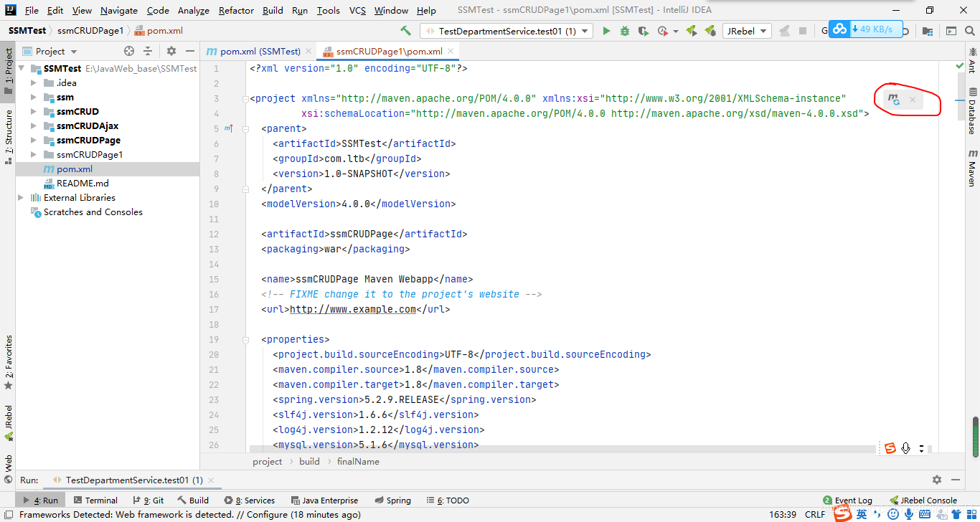Debug with JRebel rocket-bug icon
980x522 pixels.
click(x=710, y=31)
